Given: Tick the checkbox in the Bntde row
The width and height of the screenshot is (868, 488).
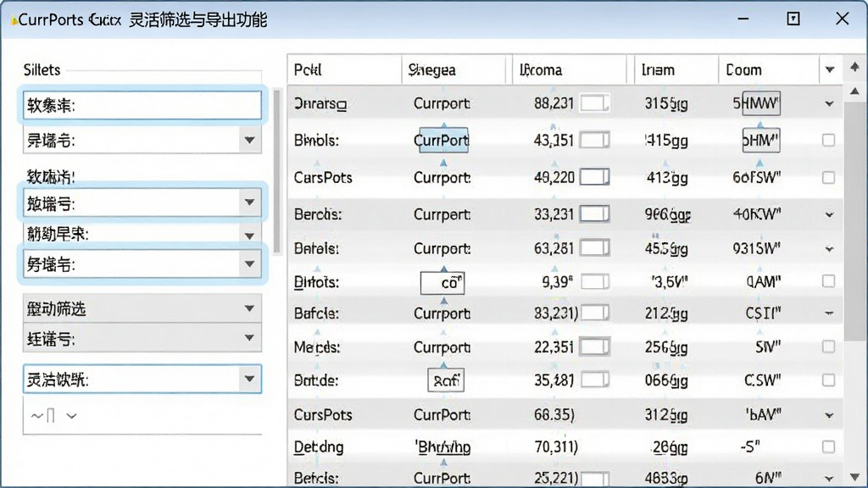Looking at the screenshot, I should point(829,380).
